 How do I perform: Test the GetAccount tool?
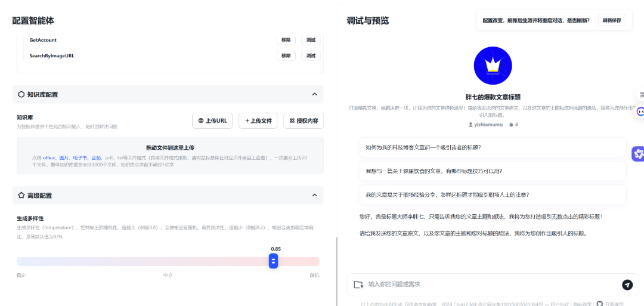tap(311, 40)
